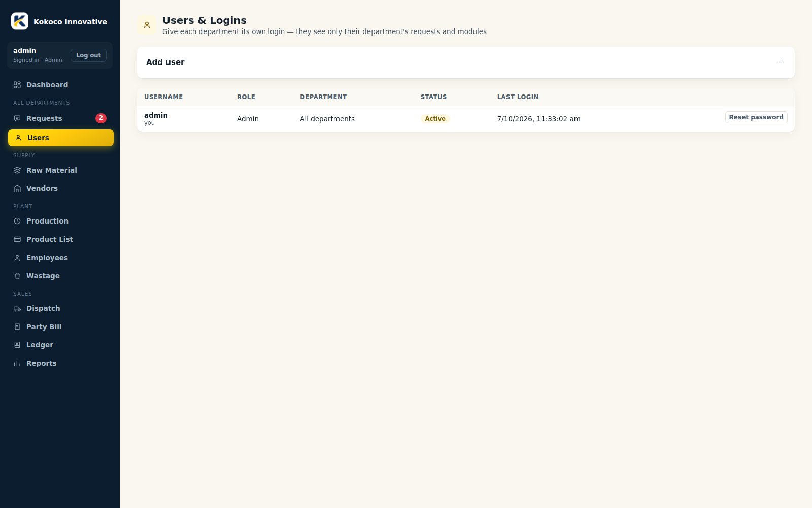Reset password for admin user
The height and width of the screenshot is (508, 812).
pos(756,117)
